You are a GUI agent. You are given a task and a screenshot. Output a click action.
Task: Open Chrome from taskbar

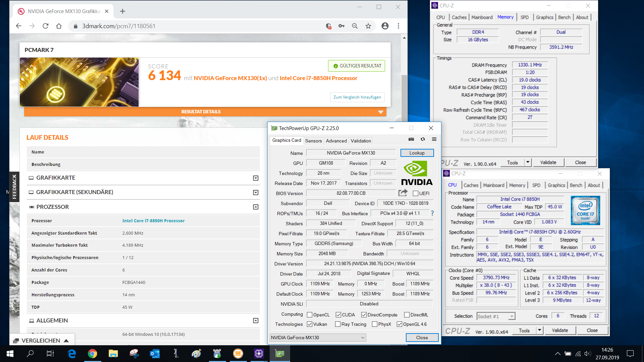(92, 354)
